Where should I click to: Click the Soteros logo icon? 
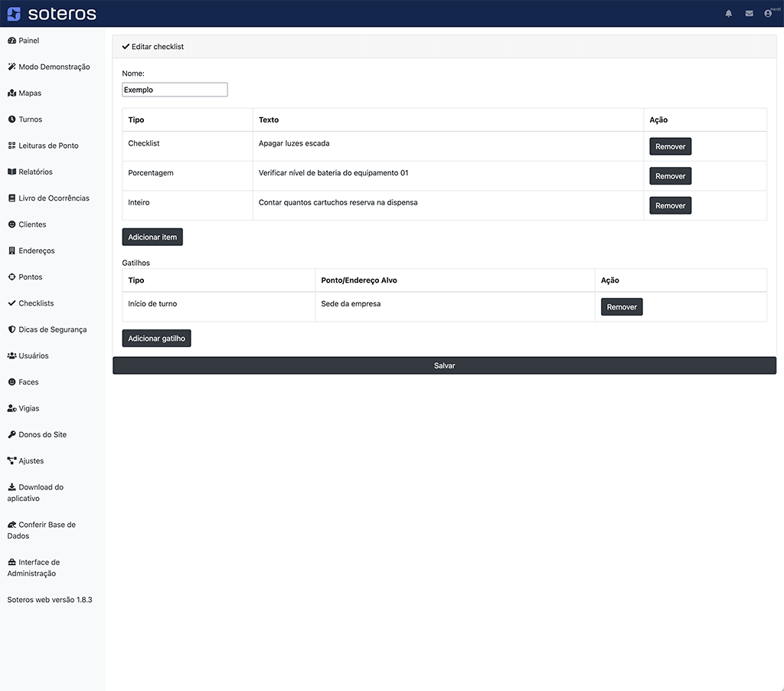point(14,14)
